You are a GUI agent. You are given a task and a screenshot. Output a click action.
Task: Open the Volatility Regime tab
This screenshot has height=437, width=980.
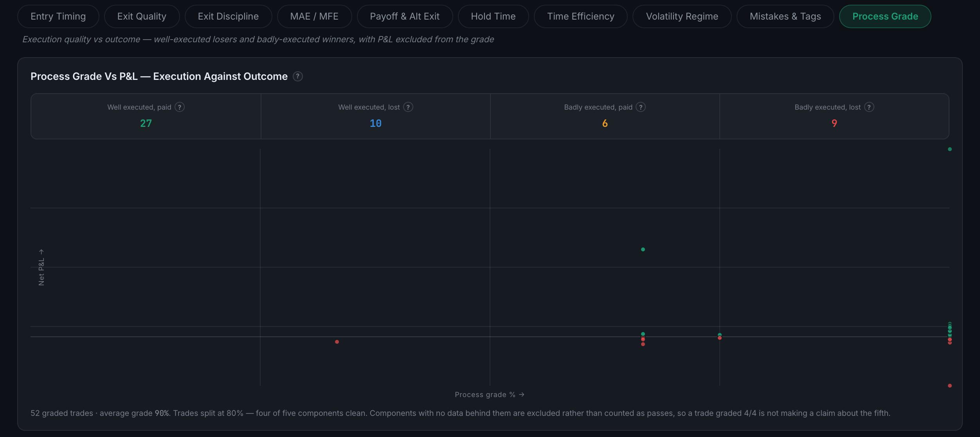pyautogui.click(x=682, y=16)
